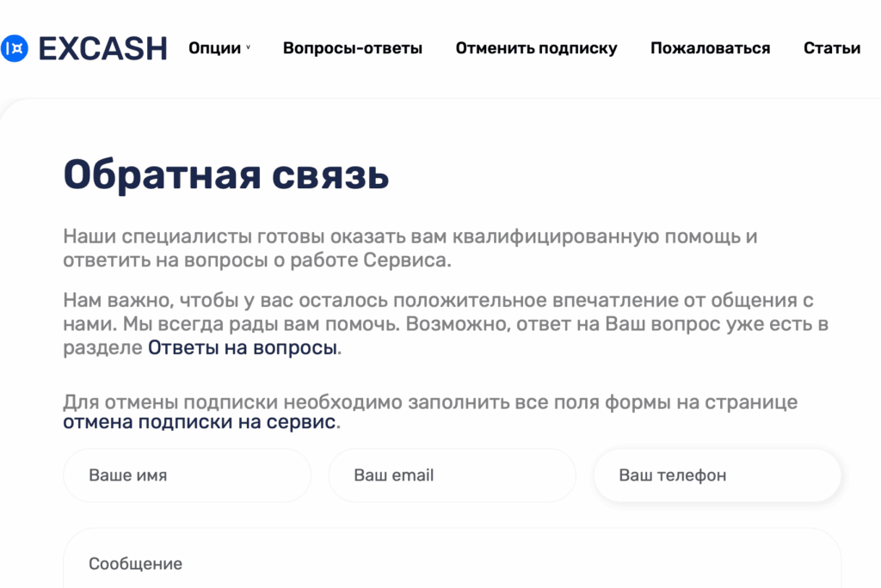Click the EXCASH round logo icon
Image resolution: width=881 pixels, height=588 pixels.
click(x=15, y=48)
